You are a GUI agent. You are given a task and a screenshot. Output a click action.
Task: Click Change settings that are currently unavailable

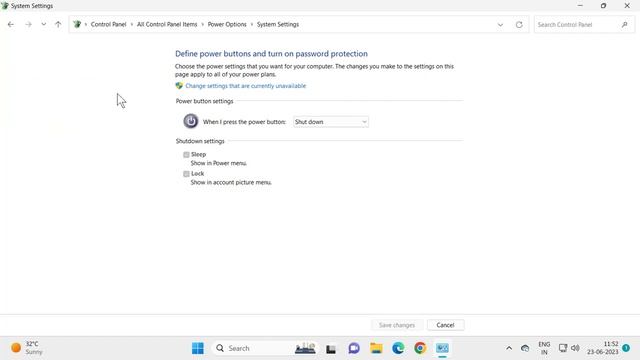point(245,86)
